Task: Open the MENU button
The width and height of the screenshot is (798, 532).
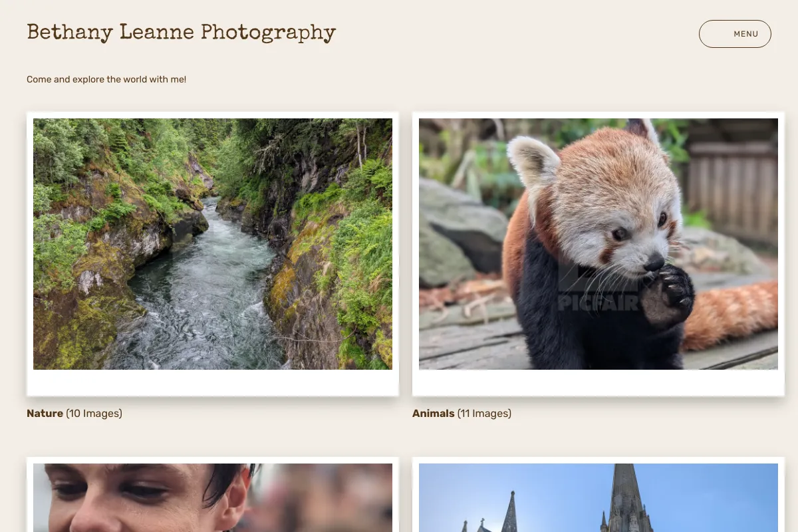Action: (x=735, y=34)
